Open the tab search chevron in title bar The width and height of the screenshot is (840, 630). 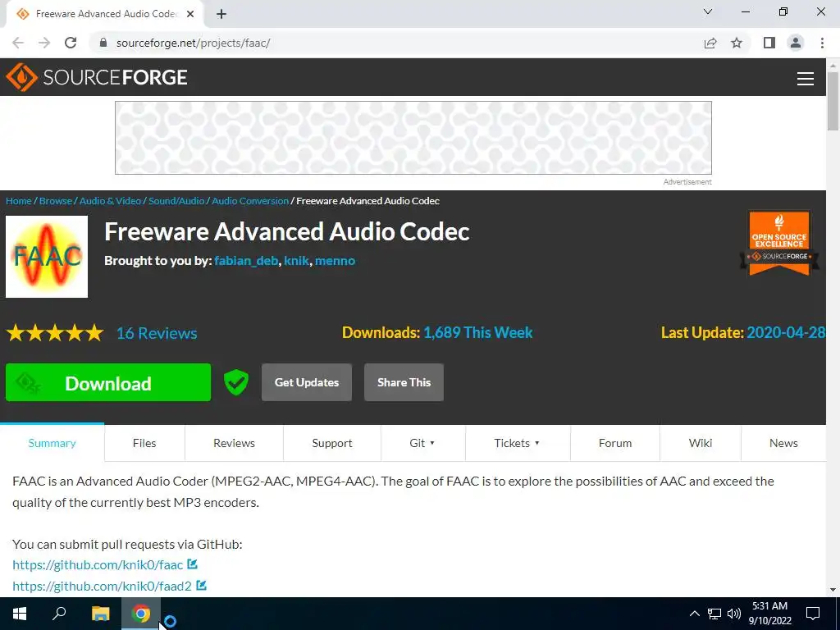point(708,11)
